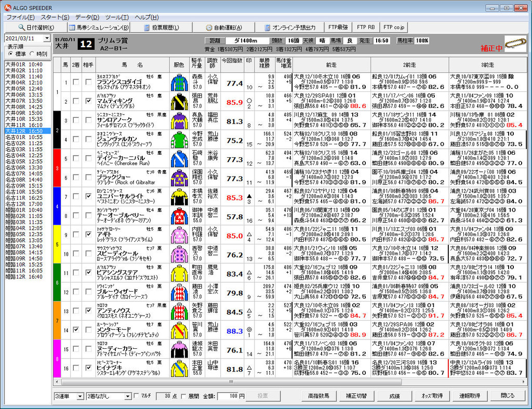This screenshot has height=409, width=532.
Task: Click the ALGO SPEEDER app logo icon
Action: (x=7, y=7)
